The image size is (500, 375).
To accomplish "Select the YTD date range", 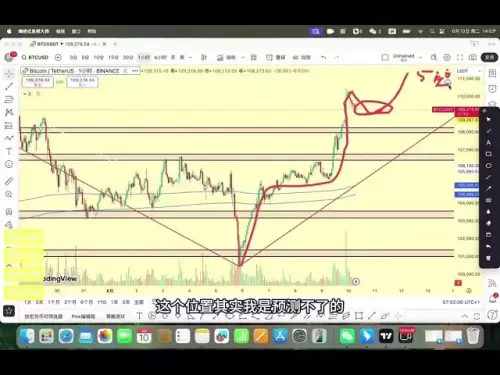I will tap(102, 302).
